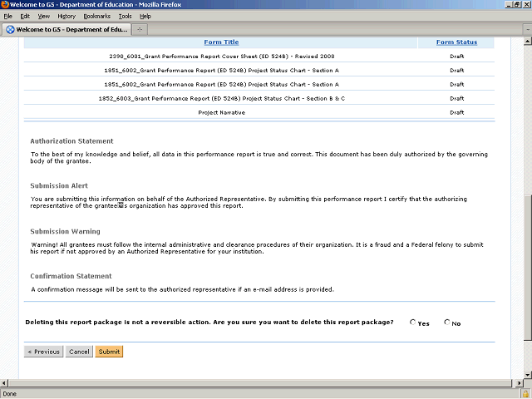Viewport: 532px width, 399px height.
Task: Click Draft status of Cover Sheet row
Action: coord(456,57)
